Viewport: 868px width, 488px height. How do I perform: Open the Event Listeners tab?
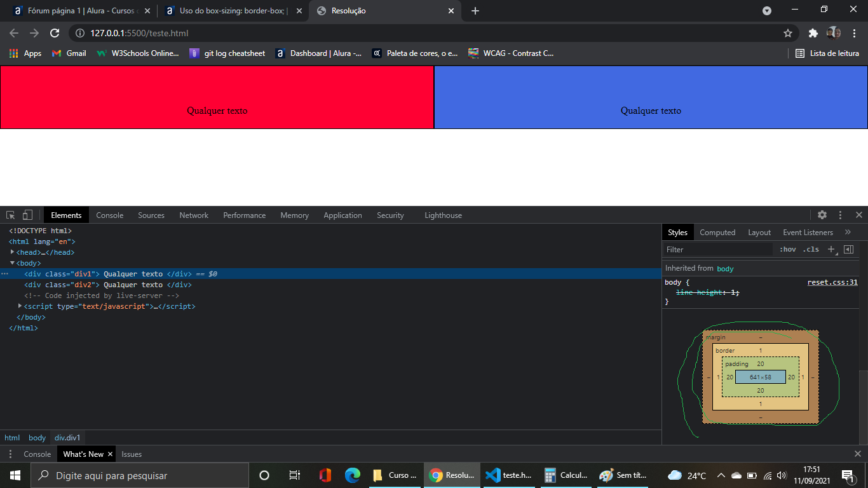808,232
